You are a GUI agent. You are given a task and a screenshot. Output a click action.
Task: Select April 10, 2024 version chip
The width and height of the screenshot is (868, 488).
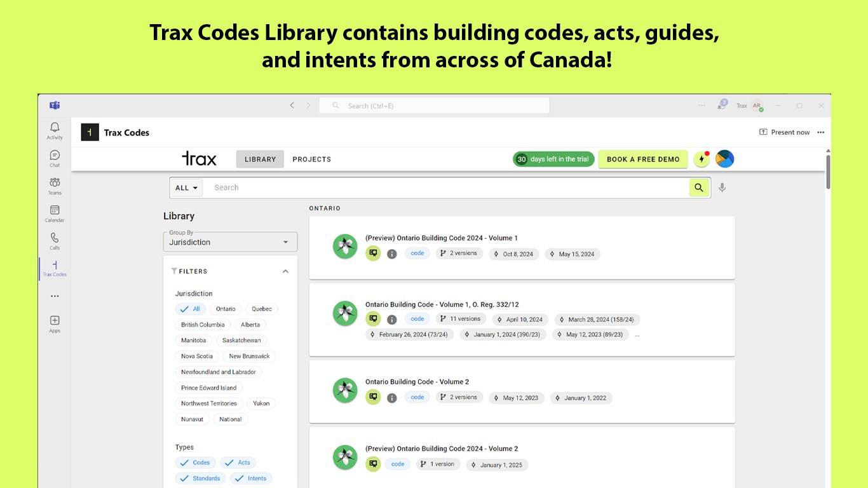[520, 320]
